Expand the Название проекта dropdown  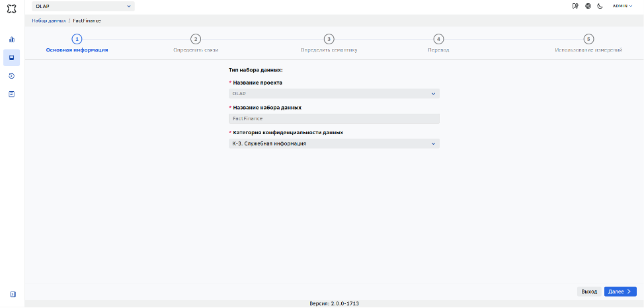pyautogui.click(x=334, y=94)
